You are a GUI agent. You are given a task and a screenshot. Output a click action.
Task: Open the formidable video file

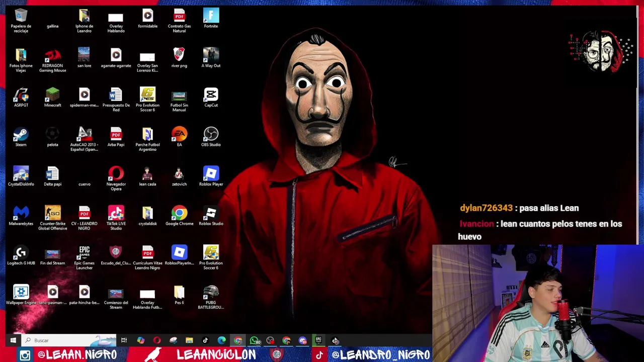coord(147,19)
